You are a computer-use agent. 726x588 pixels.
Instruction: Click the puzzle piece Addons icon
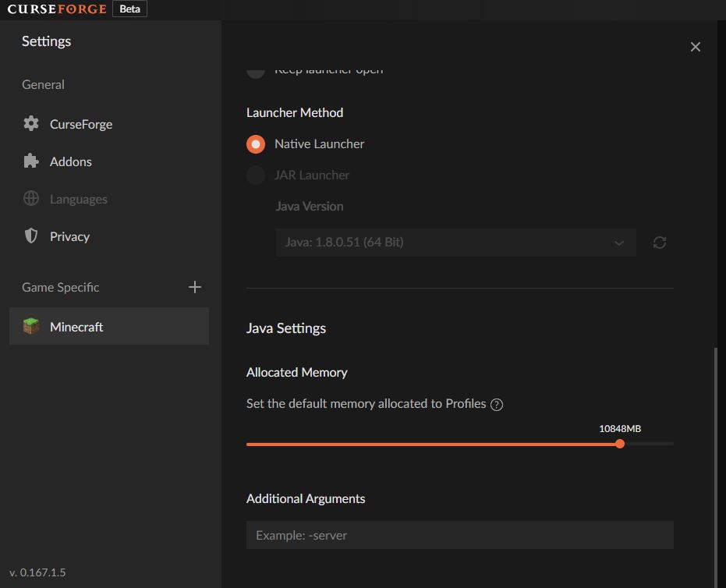tap(31, 161)
